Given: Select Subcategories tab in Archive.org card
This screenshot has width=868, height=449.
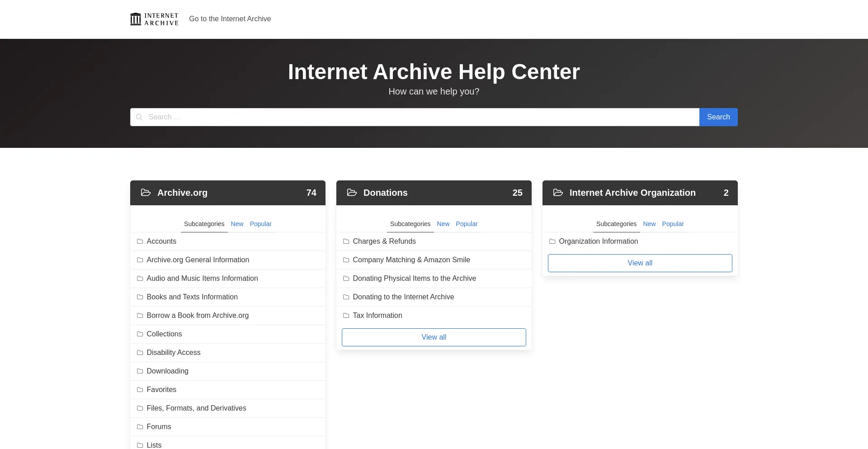Looking at the screenshot, I should [204, 224].
